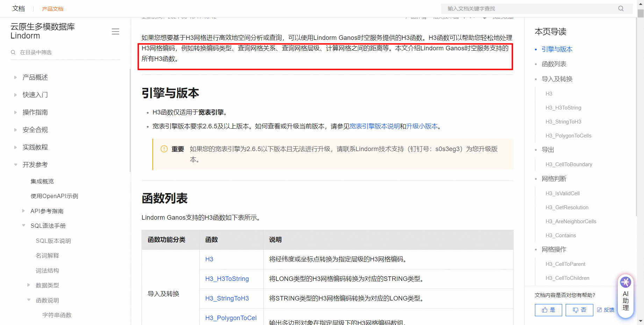Jump to 网格判断 in page navigation

click(554, 179)
